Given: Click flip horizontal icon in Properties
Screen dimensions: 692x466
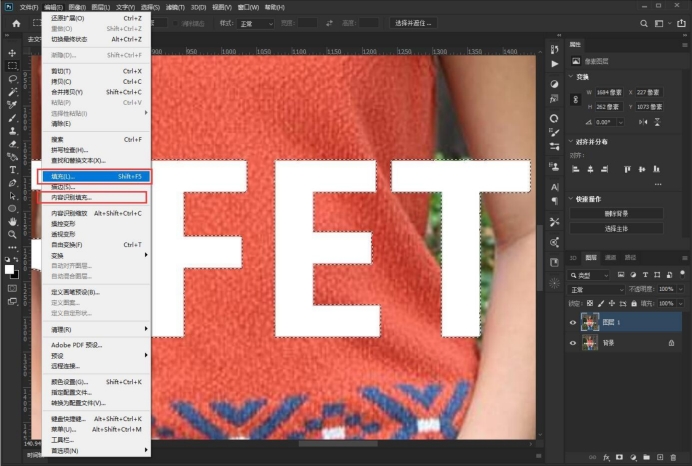Looking at the screenshot, I should pyautogui.click(x=643, y=122).
